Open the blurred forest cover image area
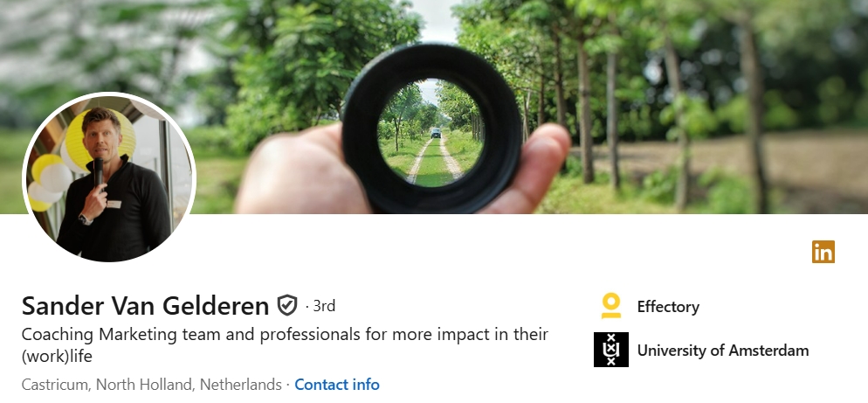The width and height of the screenshot is (868, 403). click(x=692, y=105)
